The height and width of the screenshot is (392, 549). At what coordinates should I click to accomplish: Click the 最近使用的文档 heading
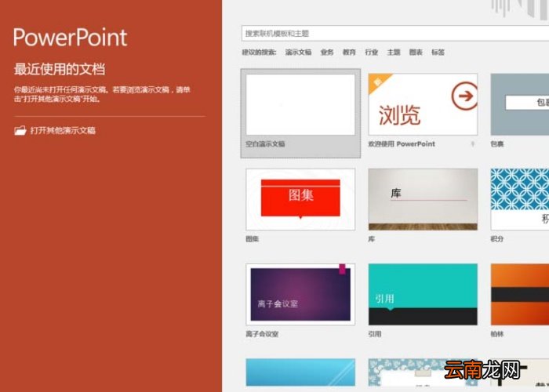tap(60, 69)
